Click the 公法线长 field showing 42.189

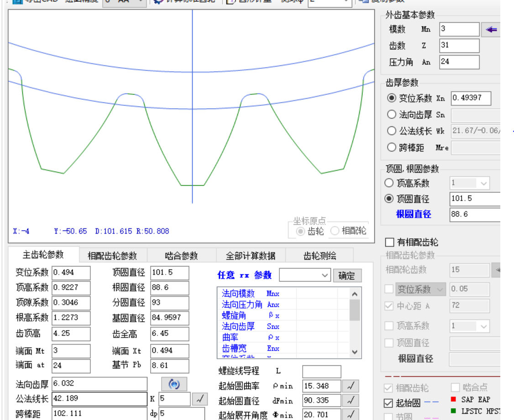(x=100, y=399)
